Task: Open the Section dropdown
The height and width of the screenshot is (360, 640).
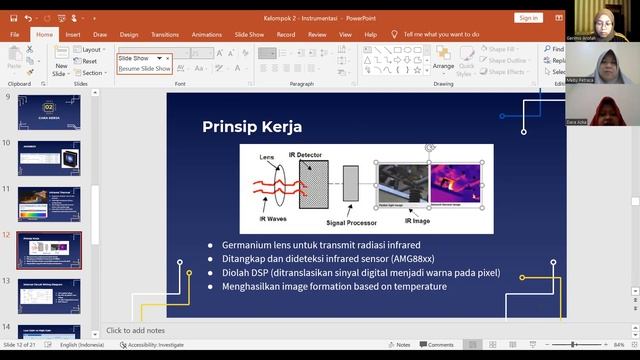Action: coord(91,73)
